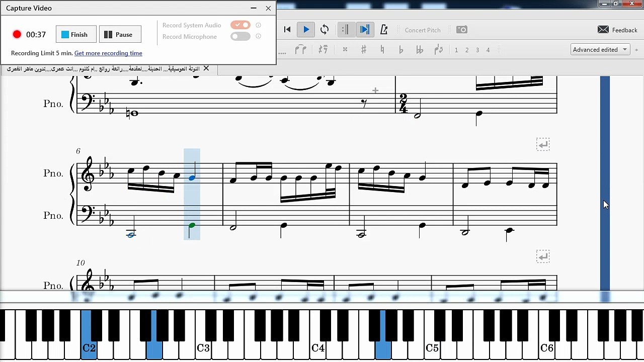The width and height of the screenshot is (644, 362).
Task: Select the tie tool in note toolbar
Action: [x=301, y=50]
